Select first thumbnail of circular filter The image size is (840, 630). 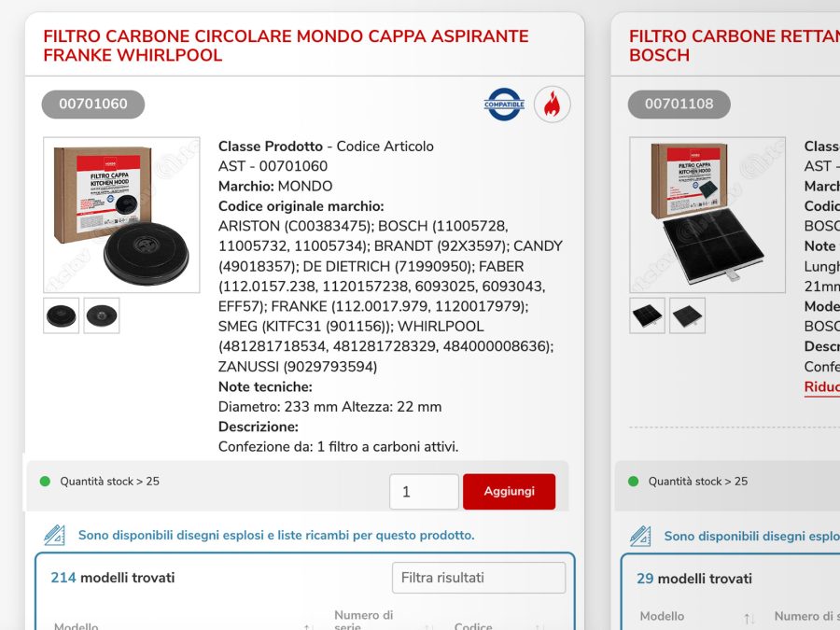tap(61, 315)
